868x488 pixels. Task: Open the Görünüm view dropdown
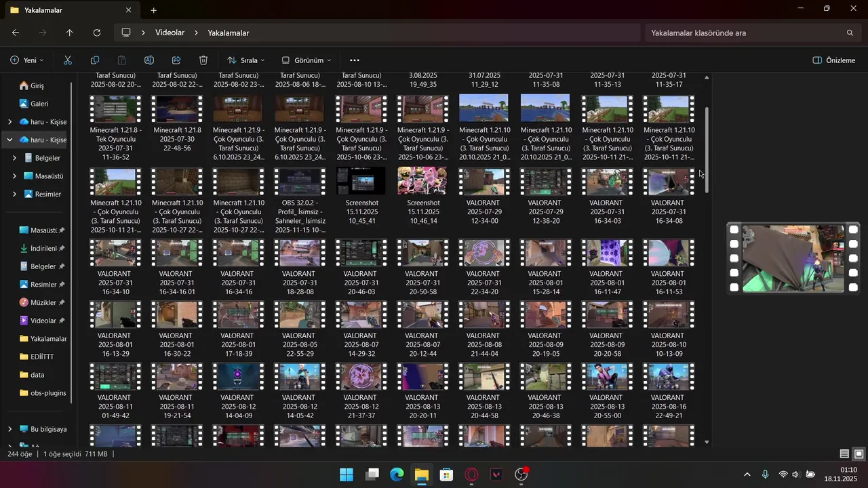(306, 60)
